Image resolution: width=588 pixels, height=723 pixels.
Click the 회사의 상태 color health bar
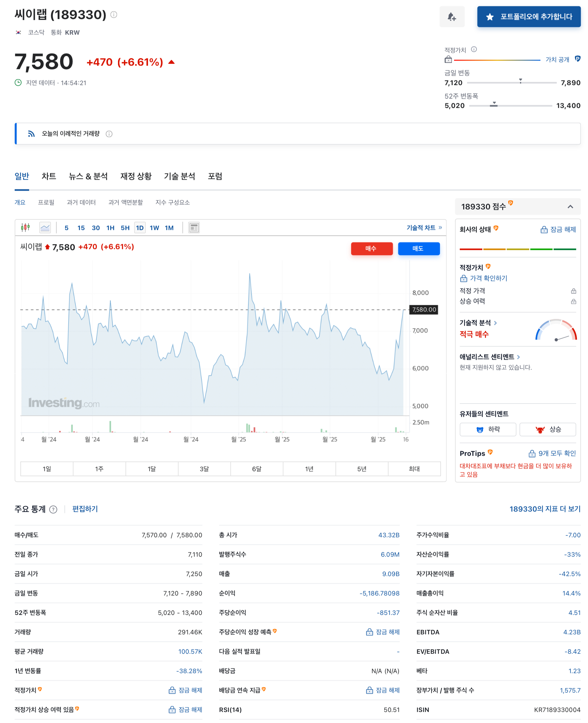coord(518,249)
